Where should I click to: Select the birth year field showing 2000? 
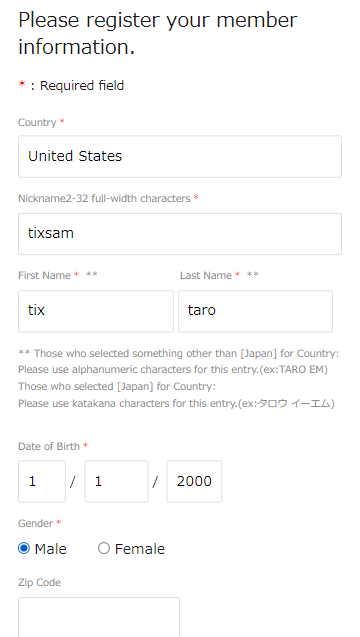coord(194,481)
